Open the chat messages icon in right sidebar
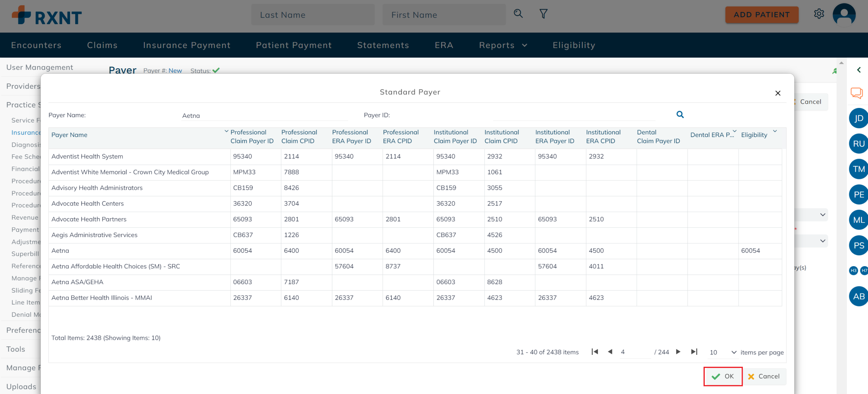Image resolution: width=868 pixels, height=394 pixels. (x=858, y=93)
